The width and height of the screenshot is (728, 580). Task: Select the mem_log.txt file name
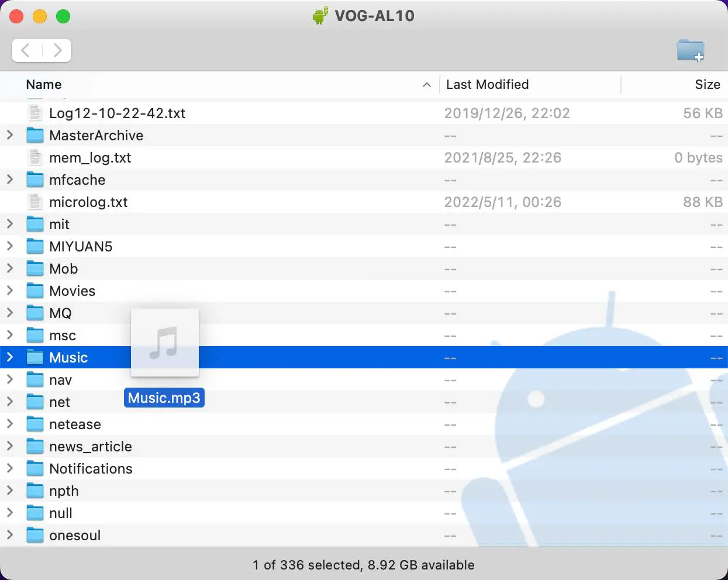click(x=90, y=158)
